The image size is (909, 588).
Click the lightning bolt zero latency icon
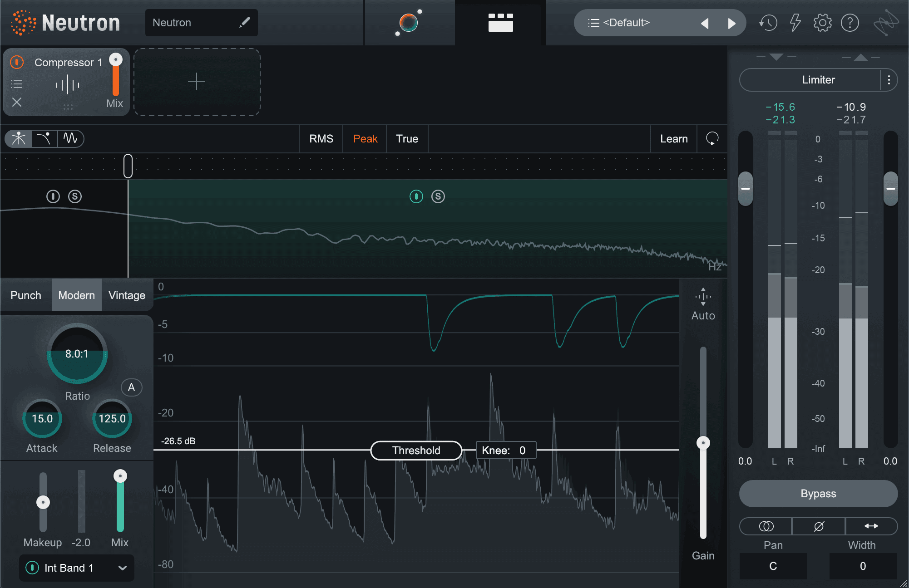click(795, 23)
